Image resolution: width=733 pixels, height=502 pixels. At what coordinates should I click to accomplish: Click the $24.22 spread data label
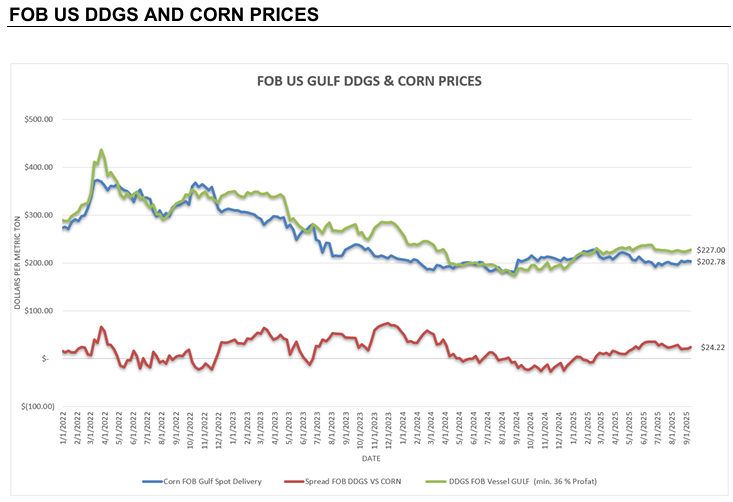coord(713,347)
